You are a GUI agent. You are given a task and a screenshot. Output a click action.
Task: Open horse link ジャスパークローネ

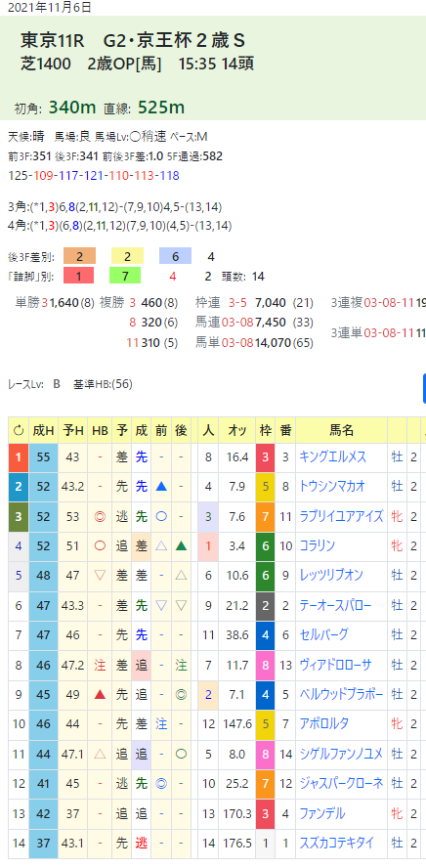(x=341, y=783)
